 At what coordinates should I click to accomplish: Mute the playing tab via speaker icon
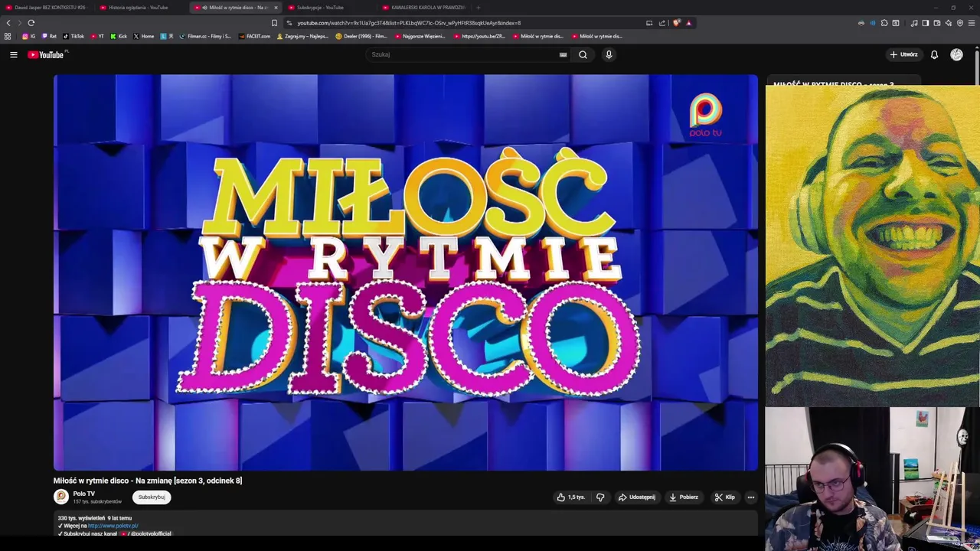[204, 8]
